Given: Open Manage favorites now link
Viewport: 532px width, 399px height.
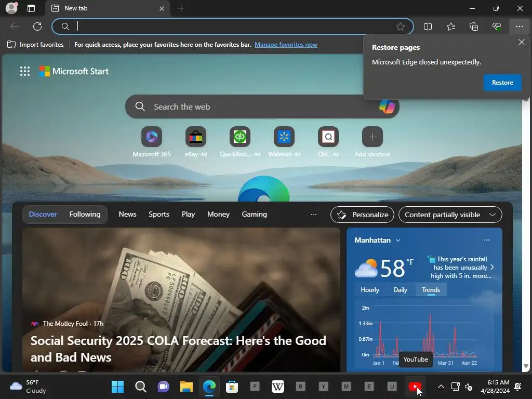Looking at the screenshot, I should (286, 45).
